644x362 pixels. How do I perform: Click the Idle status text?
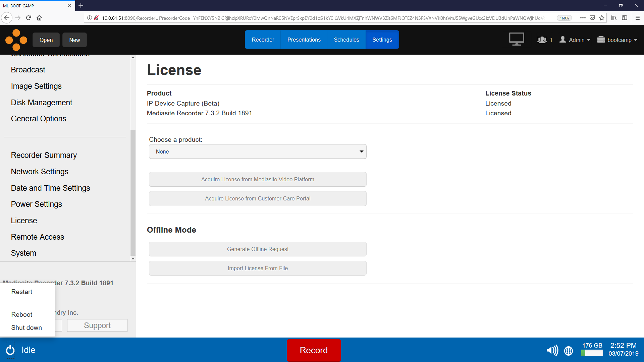29,350
